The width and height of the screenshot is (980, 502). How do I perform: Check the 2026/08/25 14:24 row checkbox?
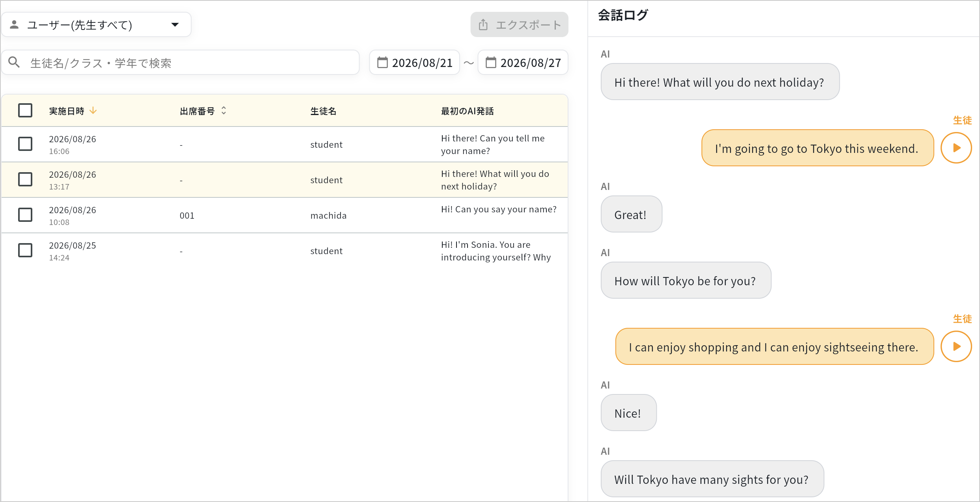[x=25, y=250]
